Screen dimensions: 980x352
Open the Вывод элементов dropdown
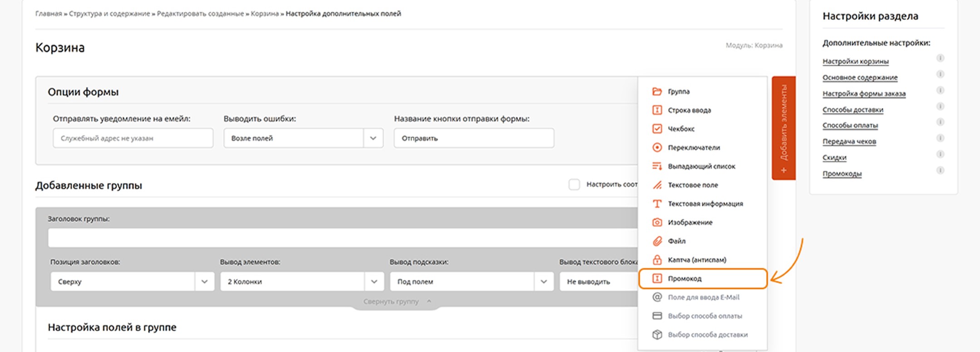302,282
